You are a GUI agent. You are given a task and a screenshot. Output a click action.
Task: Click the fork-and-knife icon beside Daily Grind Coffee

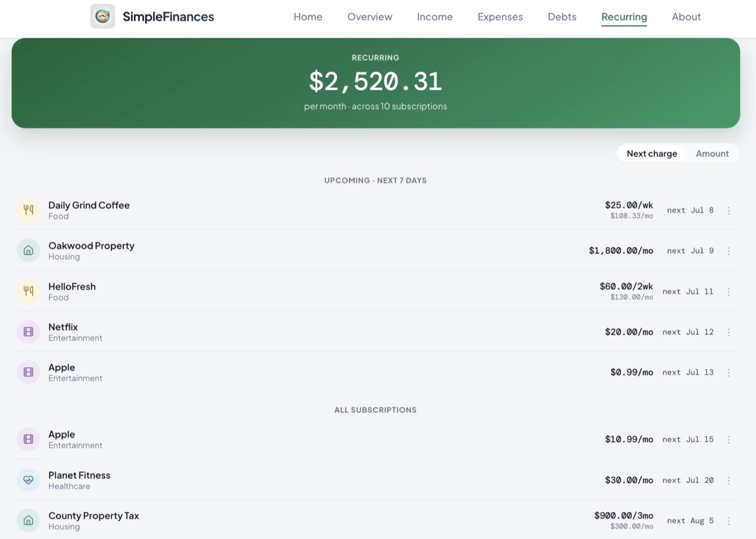(x=29, y=210)
